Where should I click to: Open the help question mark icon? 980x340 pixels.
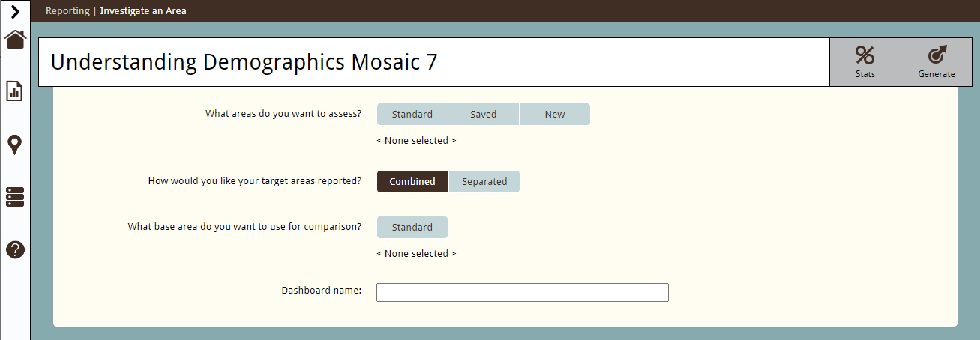[15, 250]
